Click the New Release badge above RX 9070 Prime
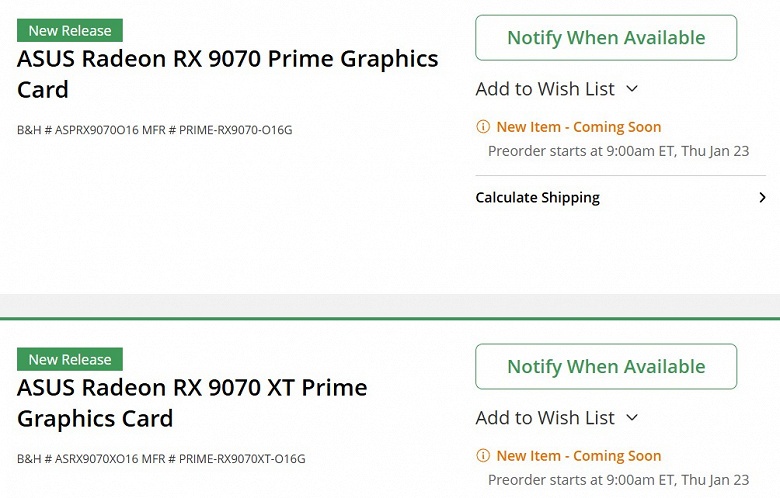This screenshot has height=498, width=780. point(70,30)
